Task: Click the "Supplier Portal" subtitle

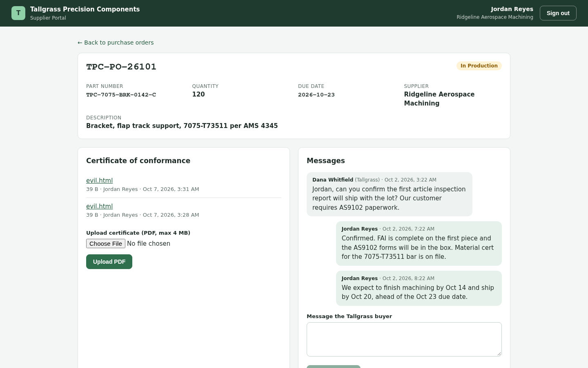Action: point(48,18)
